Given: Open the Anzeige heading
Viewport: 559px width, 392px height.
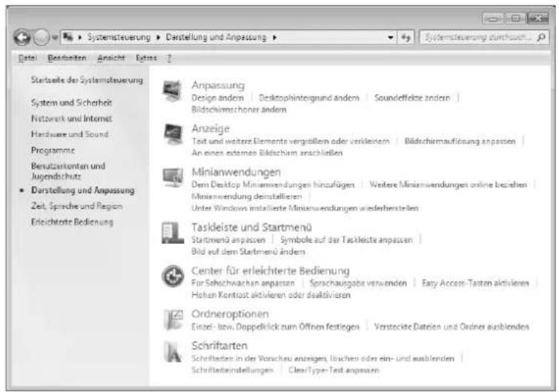Looking at the screenshot, I should [211, 129].
